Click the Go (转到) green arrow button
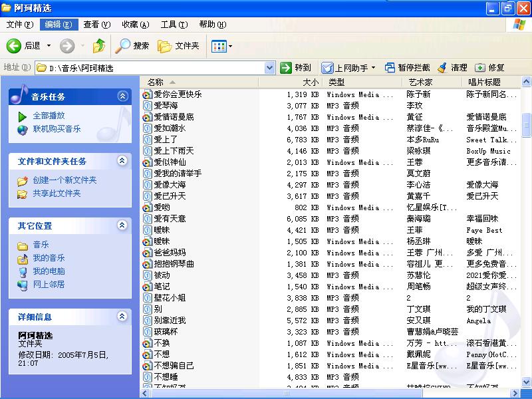The image size is (532, 399). tap(287, 68)
